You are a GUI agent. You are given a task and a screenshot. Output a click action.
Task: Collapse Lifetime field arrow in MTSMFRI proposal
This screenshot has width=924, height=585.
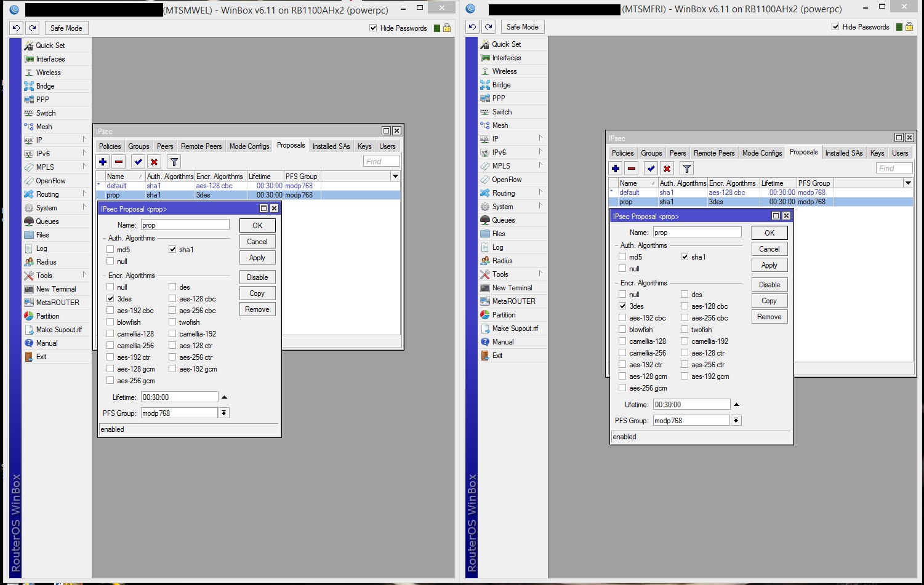(x=736, y=405)
